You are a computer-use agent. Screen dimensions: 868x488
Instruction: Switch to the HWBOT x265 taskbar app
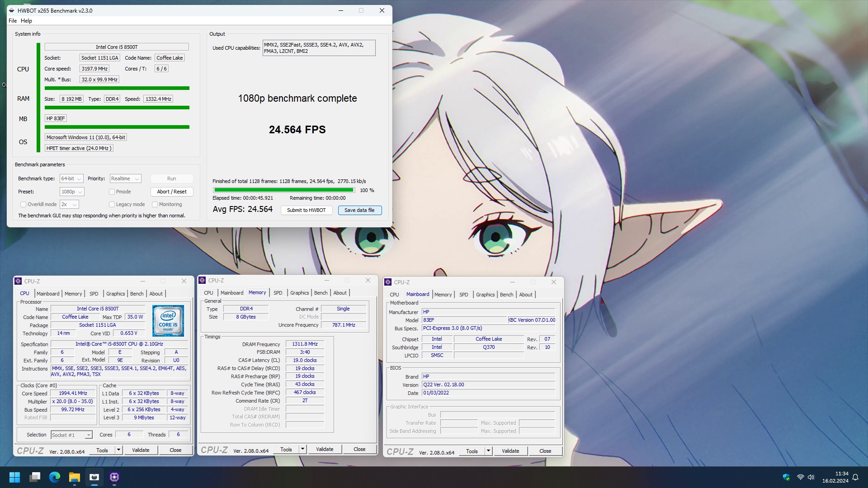pyautogui.click(x=94, y=477)
